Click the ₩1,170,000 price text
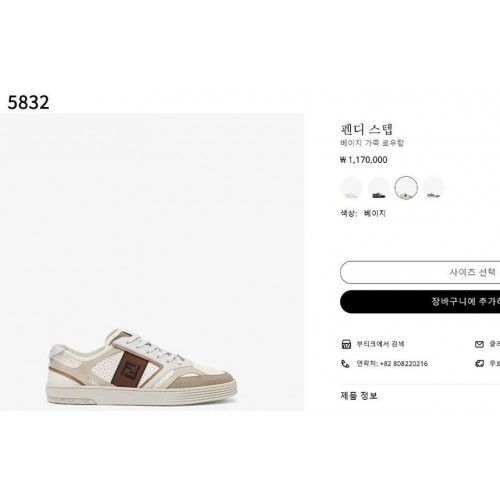 [364, 160]
